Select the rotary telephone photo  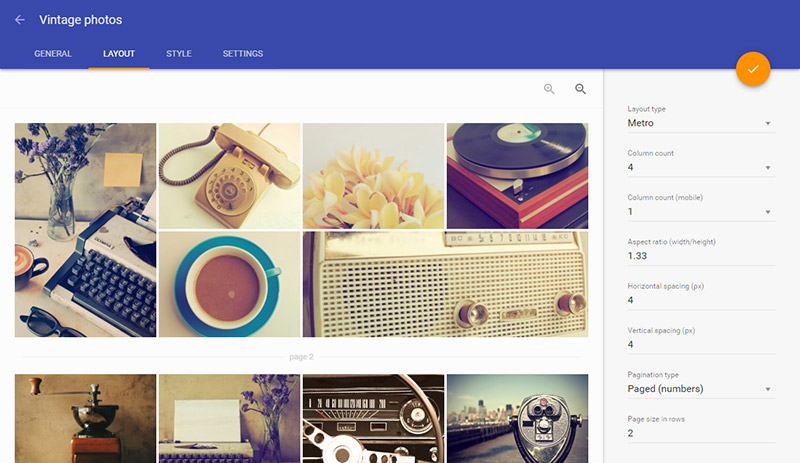pyautogui.click(x=230, y=176)
